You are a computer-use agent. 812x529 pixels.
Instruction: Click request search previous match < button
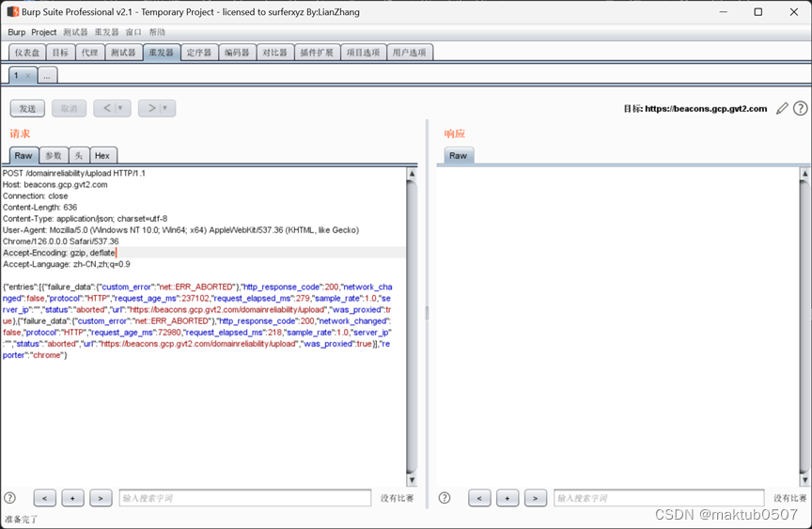point(44,498)
